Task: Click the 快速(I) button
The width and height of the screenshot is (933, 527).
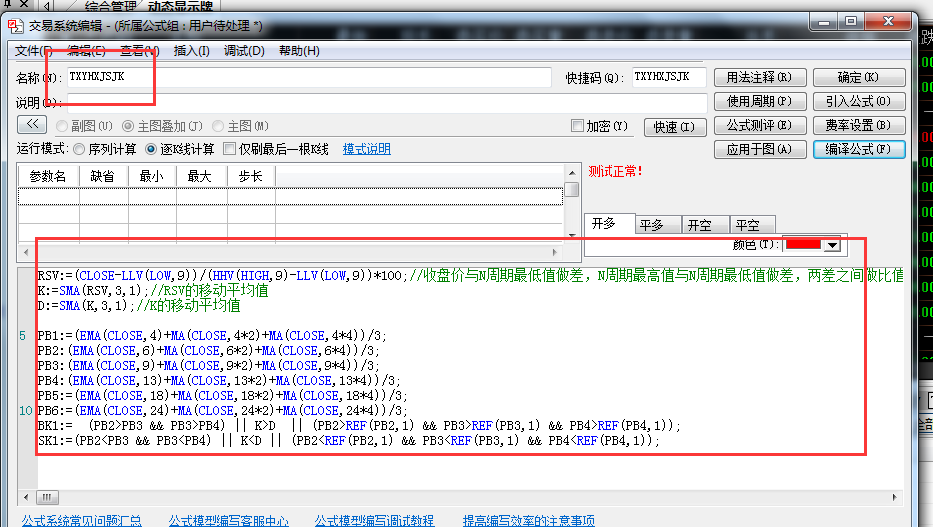Action: (x=675, y=127)
